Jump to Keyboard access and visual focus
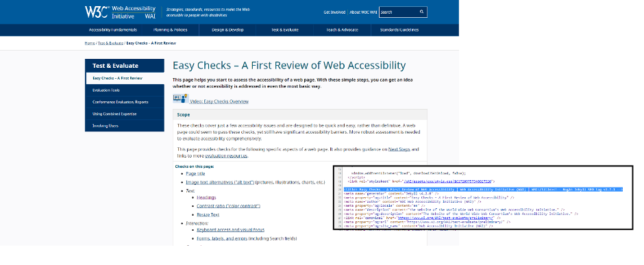This screenshot has width=644, height=265. click(230, 230)
